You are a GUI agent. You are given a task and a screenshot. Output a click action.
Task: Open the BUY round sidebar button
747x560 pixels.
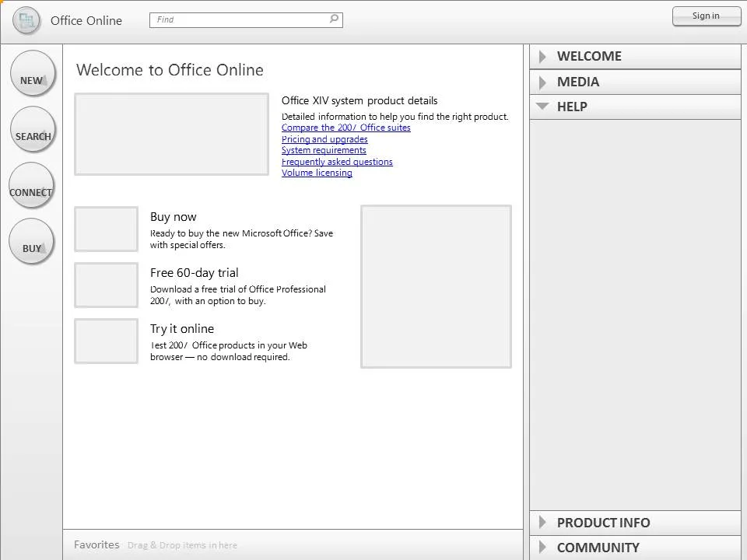[x=31, y=241]
